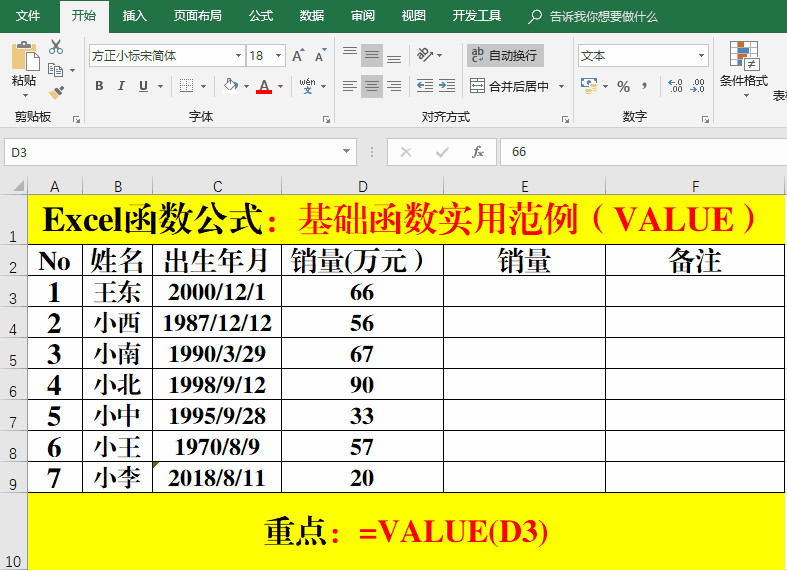Open font color options arrow
The width and height of the screenshot is (787, 570).
280,86
